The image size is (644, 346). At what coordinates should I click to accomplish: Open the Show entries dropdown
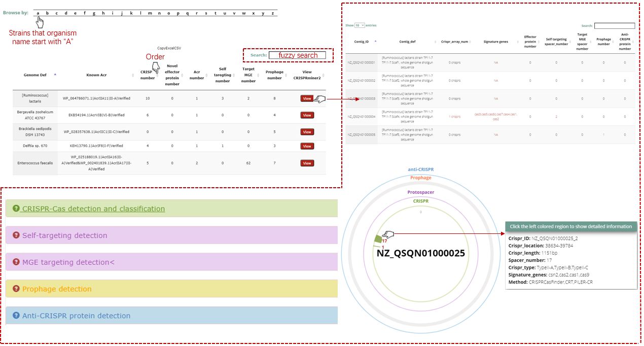360,25
